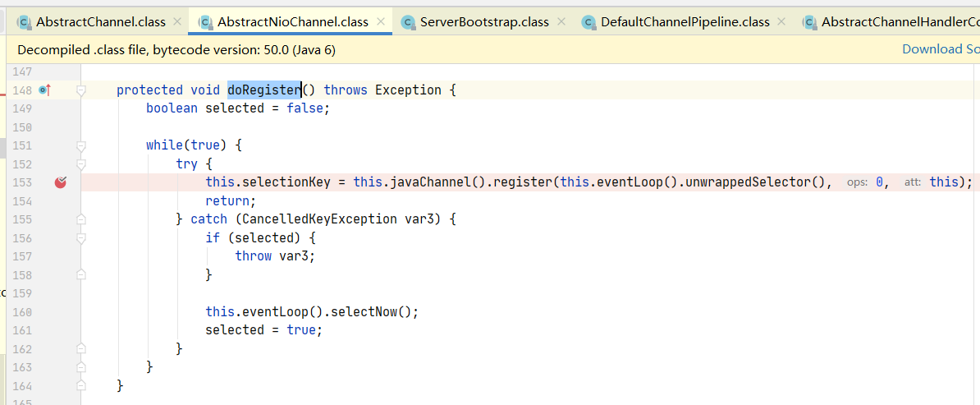Image resolution: width=980 pixels, height=405 pixels.
Task: Toggle the fold end marker on line 164
Action: pyautogui.click(x=80, y=385)
